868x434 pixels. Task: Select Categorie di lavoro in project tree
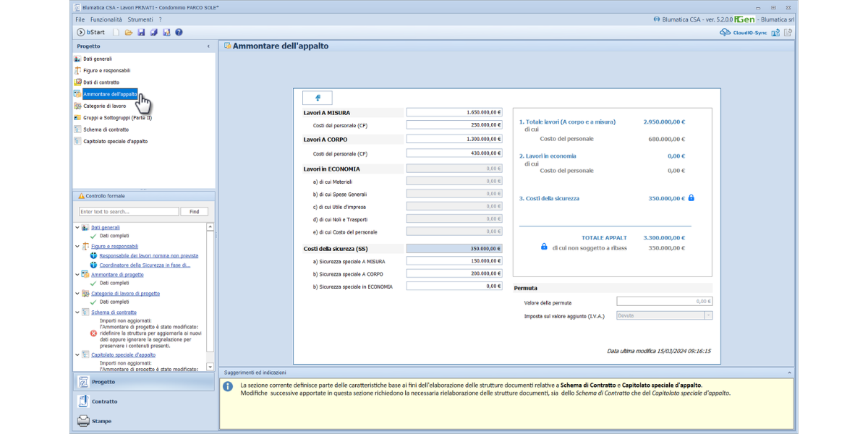[x=104, y=106]
